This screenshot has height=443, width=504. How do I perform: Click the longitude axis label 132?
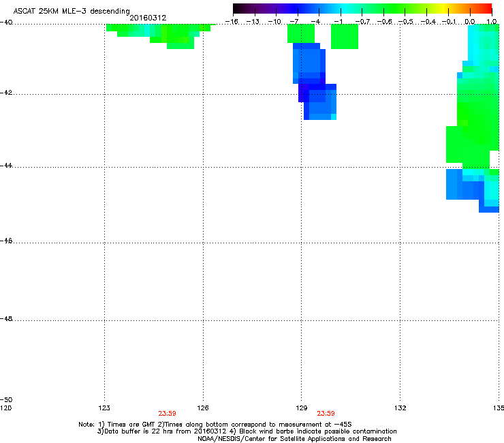click(x=400, y=408)
